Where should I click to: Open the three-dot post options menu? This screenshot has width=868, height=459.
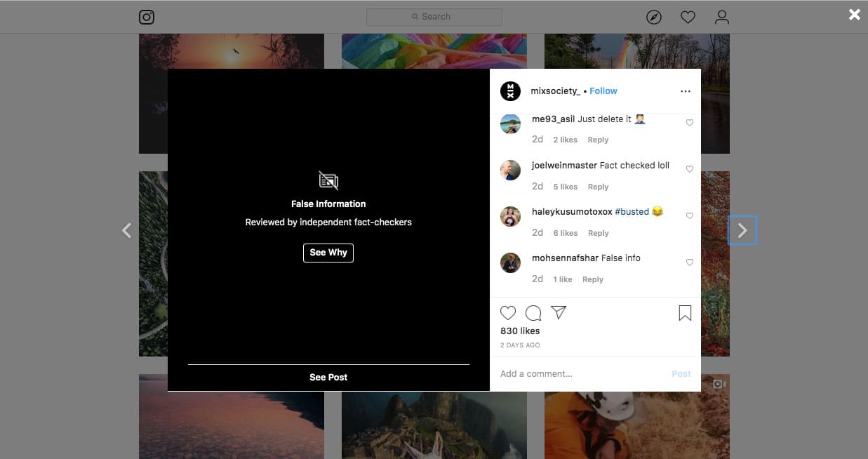point(686,91)
